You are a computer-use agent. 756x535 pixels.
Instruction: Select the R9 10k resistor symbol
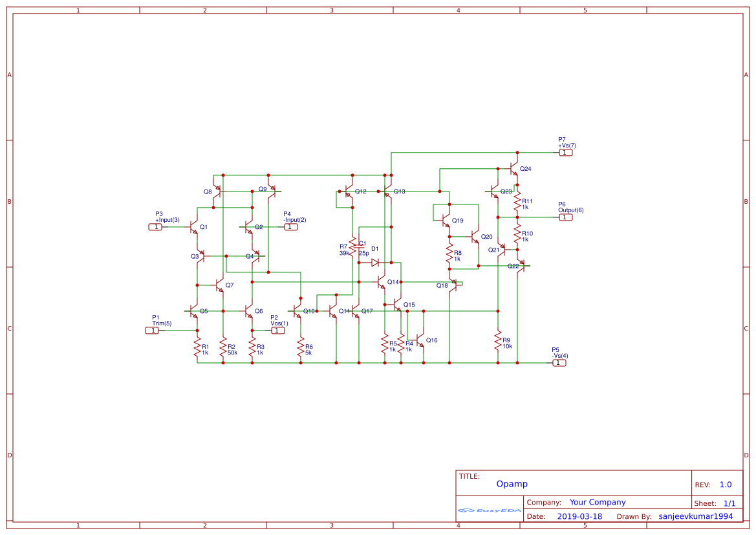coord(498,340)
